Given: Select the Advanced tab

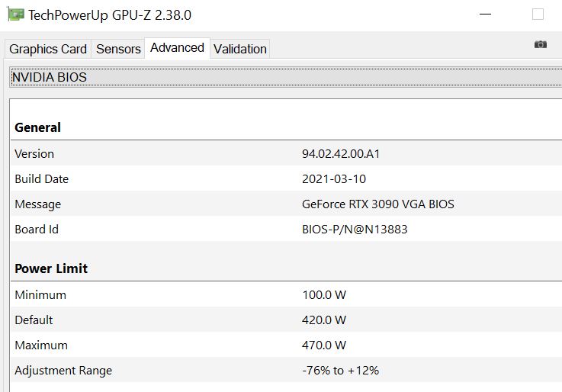Looking at the screenshot, I should click(x=177, y=48).
